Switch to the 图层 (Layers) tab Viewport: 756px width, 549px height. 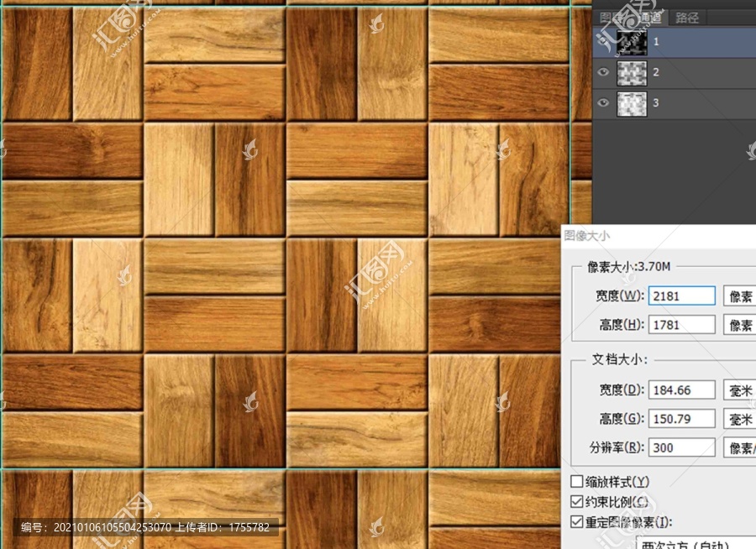click(x=612, y=18)
